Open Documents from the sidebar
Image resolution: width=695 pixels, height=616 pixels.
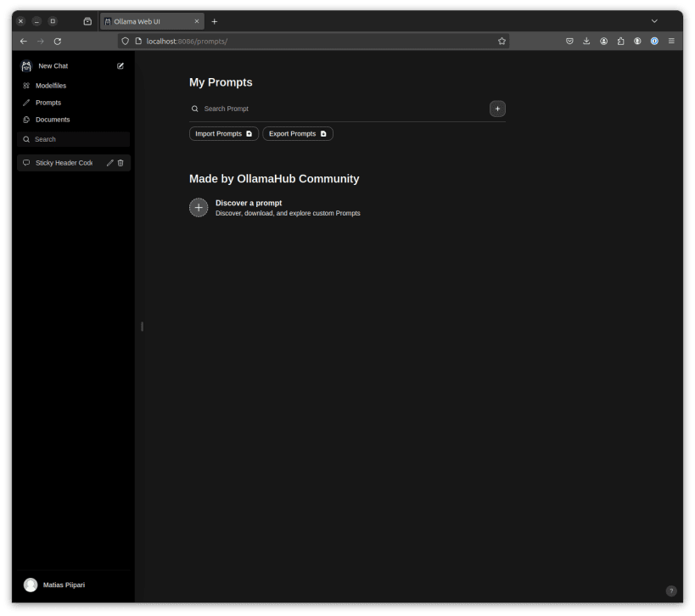[x=51, y=120]
